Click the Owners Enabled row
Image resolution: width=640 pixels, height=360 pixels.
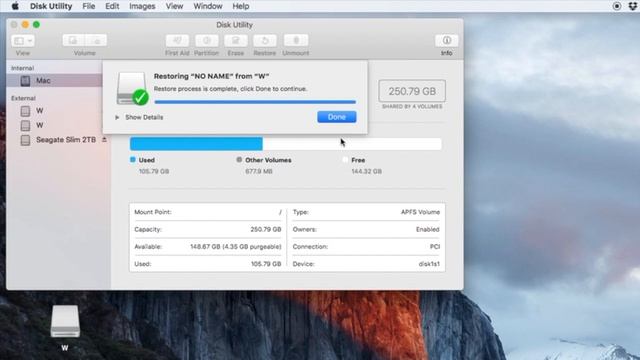pyautogui.click(x=366, y=229)
